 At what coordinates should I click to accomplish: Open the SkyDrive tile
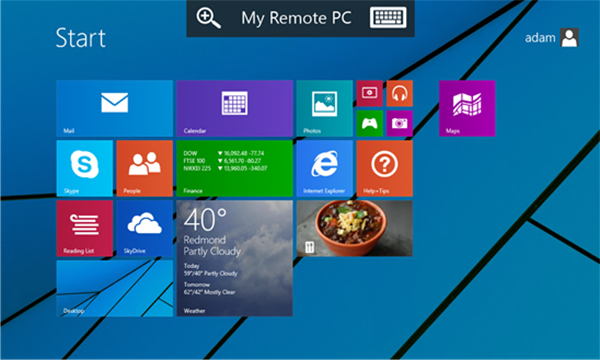coord(145,228)
